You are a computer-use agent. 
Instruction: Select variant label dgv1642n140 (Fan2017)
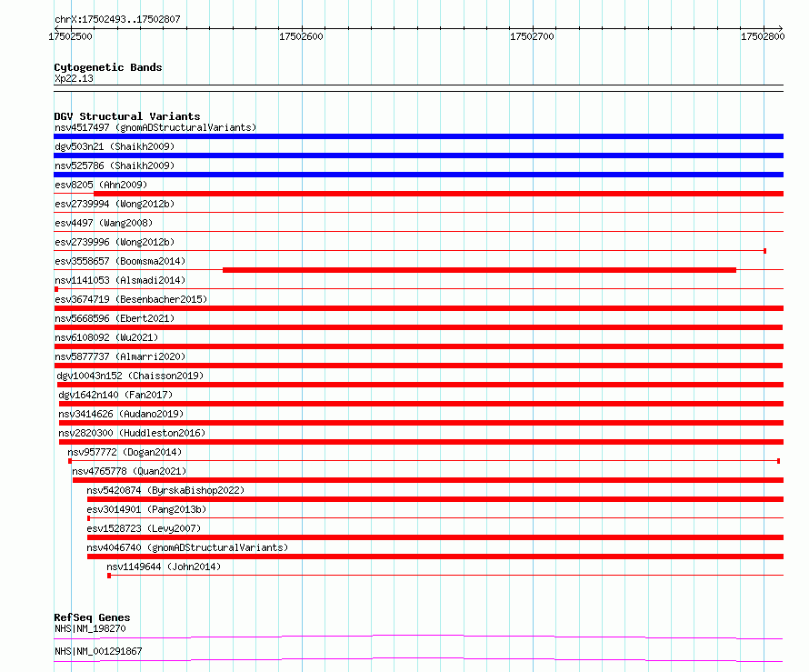115,395
